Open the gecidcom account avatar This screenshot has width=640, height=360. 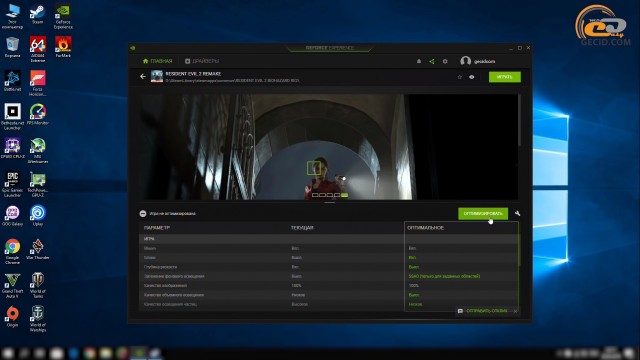point(465,61)
